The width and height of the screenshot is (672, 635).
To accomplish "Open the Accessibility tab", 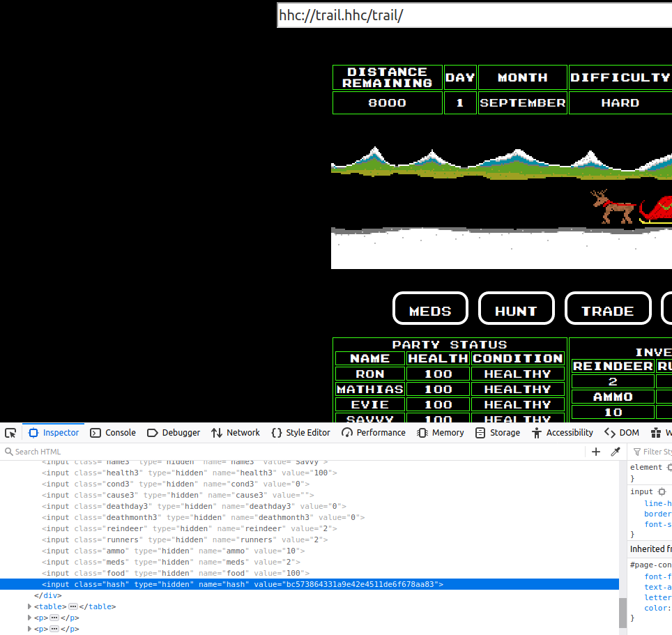I will click(563, 433).
